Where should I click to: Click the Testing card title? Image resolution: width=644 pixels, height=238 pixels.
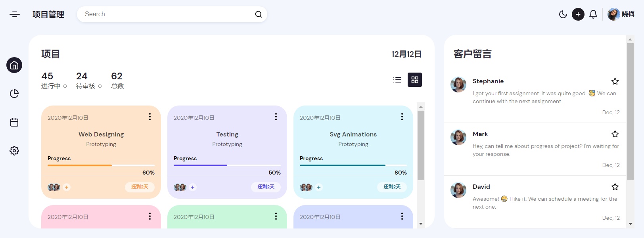coord(227,134)
